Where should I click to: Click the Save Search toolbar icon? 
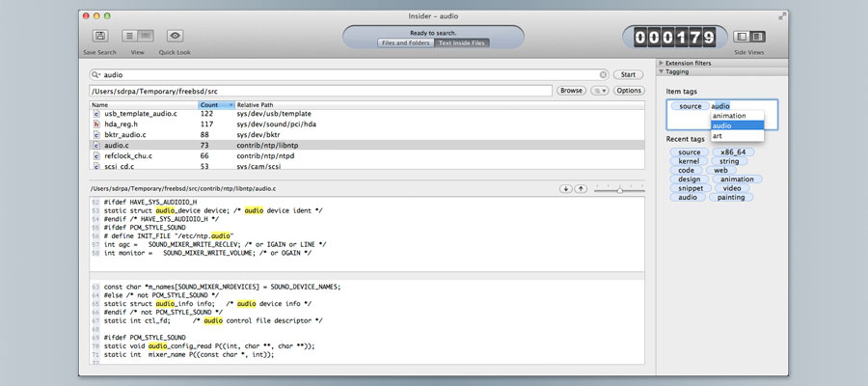pos(99,36)
